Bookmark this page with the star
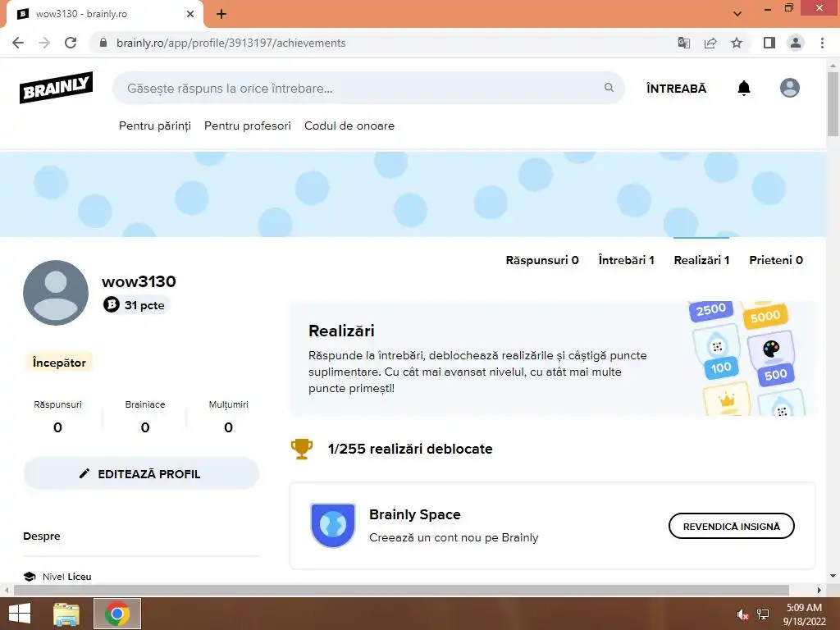 [x=737, y=43]
